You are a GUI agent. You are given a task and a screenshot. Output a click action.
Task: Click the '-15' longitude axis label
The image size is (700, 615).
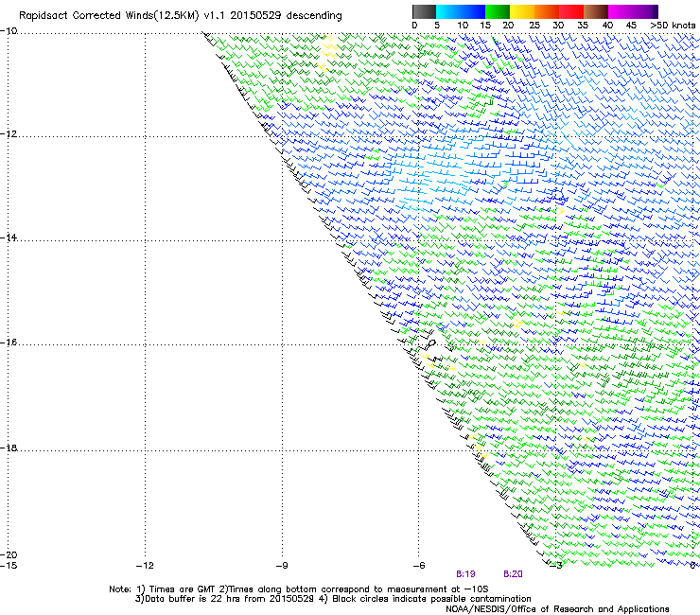[x=9, y=566]
